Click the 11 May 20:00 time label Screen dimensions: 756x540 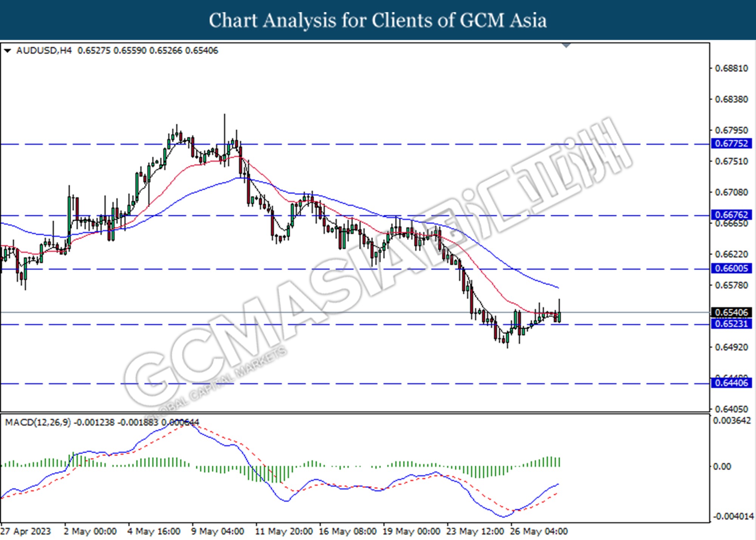point(284,531)
